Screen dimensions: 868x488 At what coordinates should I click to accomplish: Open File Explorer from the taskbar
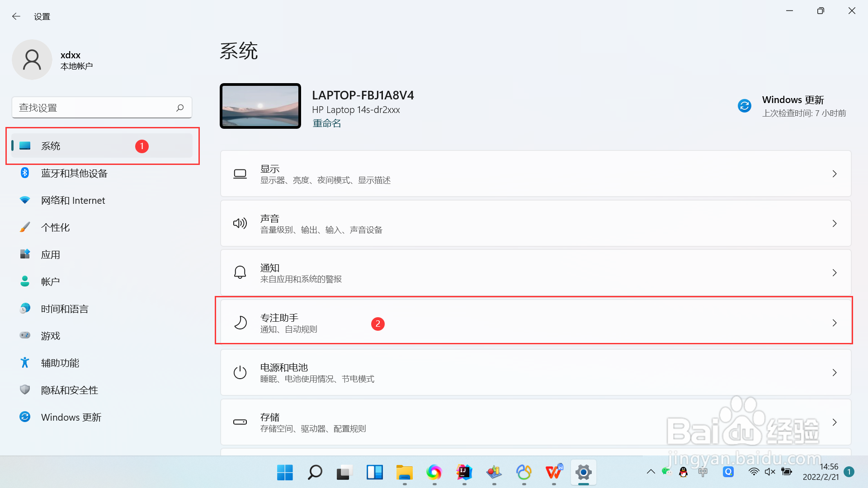coord(404,473)
